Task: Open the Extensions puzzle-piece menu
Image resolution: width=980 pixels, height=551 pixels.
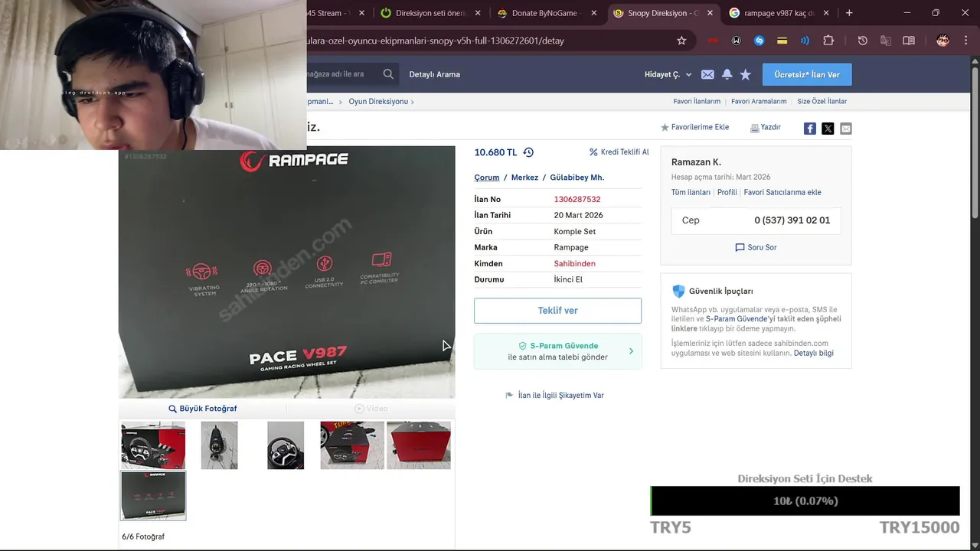Action: tap(828, 41)
